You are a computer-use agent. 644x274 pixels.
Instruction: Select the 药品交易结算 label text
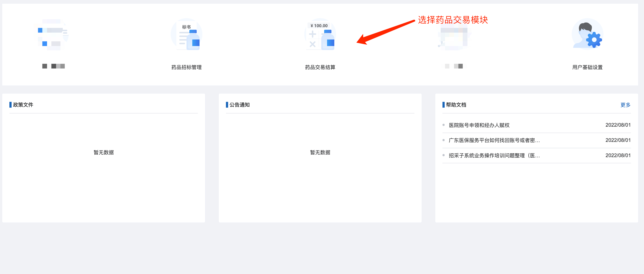[320, 67]
